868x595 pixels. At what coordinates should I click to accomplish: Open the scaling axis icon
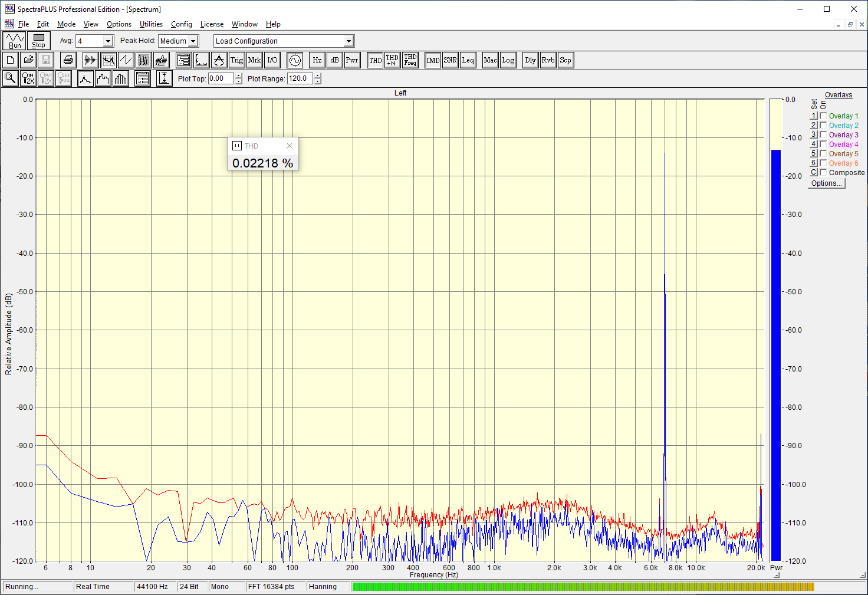tap(201, 60)
